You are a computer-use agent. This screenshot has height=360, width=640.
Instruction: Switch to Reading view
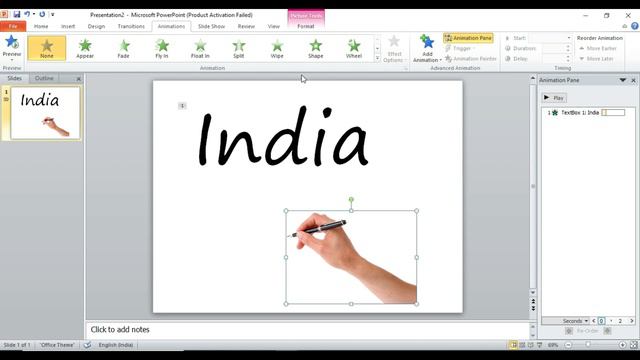(x=531, y=345)
